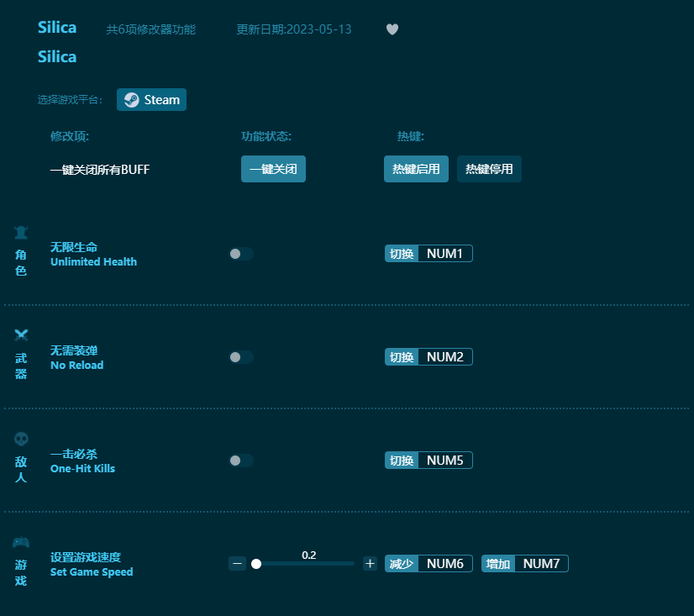Enable the One-Hit Kills toggle

coord(241,460)
